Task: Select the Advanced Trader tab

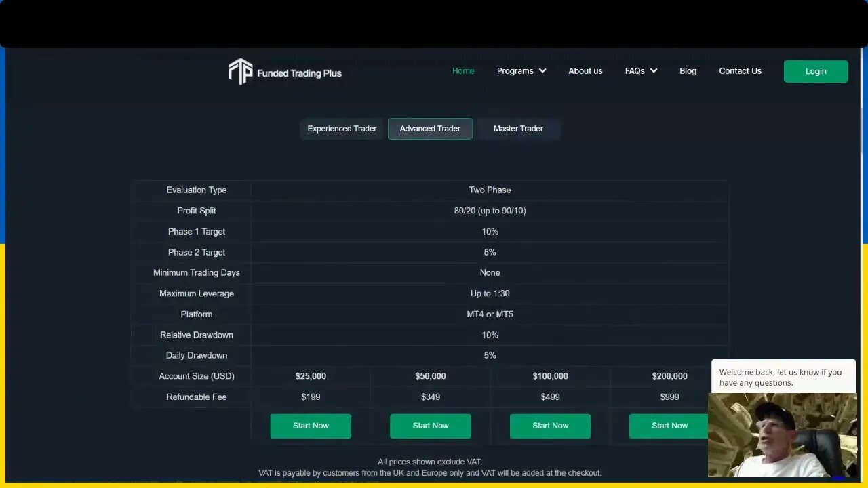Action: coord(430,129)
